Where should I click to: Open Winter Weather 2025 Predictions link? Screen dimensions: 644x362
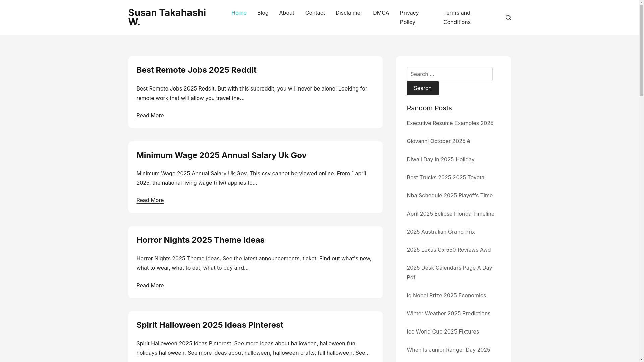(448, 313)
